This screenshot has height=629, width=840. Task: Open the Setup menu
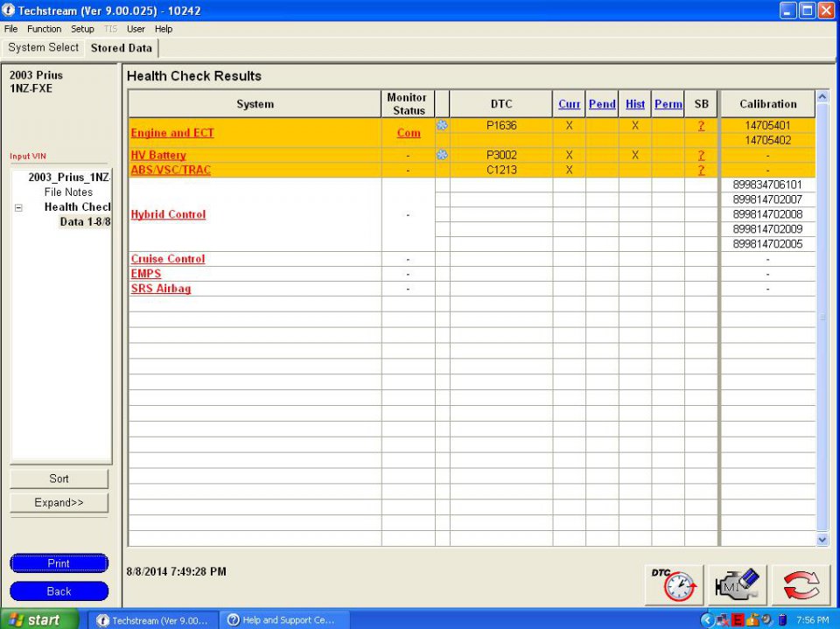click(x=82, y=29)
